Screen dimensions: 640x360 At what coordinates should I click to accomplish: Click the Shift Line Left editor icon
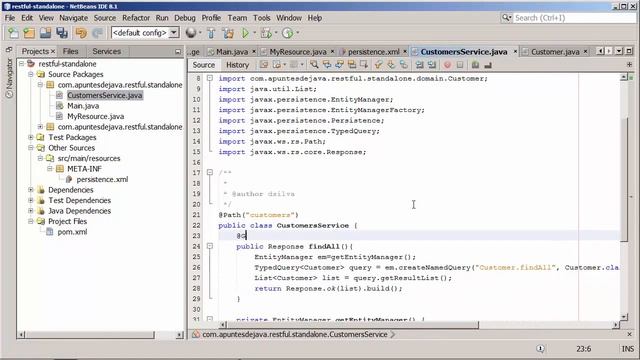click(x=419, y=64)
